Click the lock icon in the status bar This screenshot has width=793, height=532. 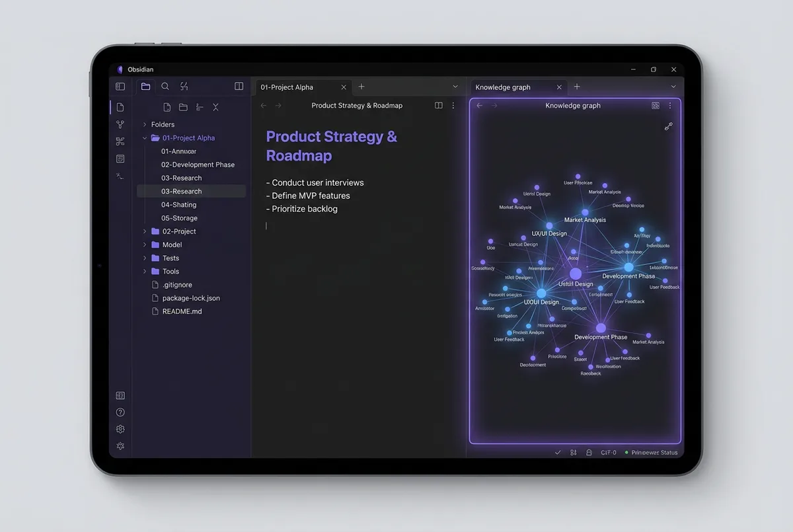coord(589,453)
